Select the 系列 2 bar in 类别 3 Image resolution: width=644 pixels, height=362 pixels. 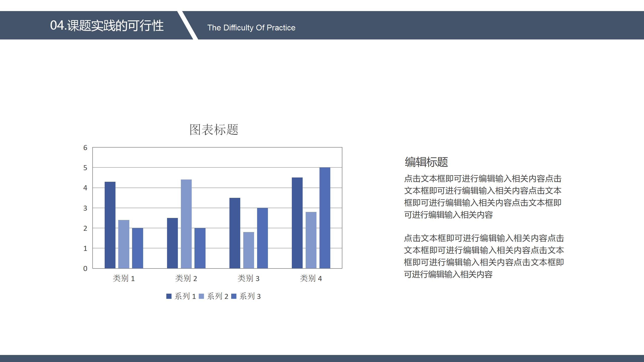point(249,250)
